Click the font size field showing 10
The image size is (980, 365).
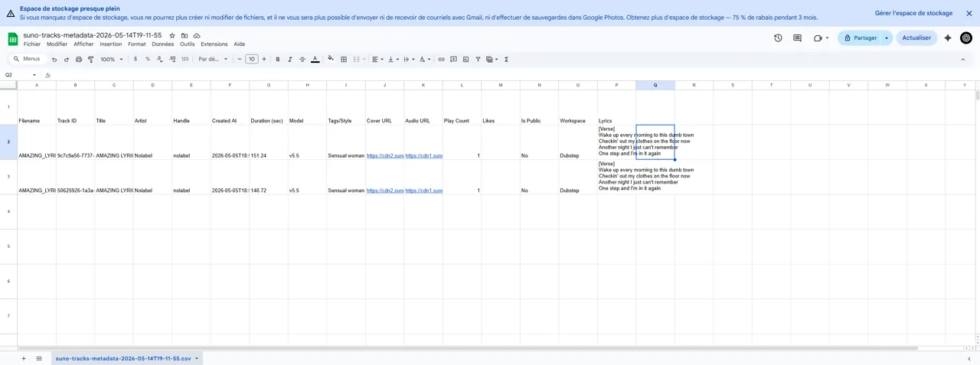(252, 59)
